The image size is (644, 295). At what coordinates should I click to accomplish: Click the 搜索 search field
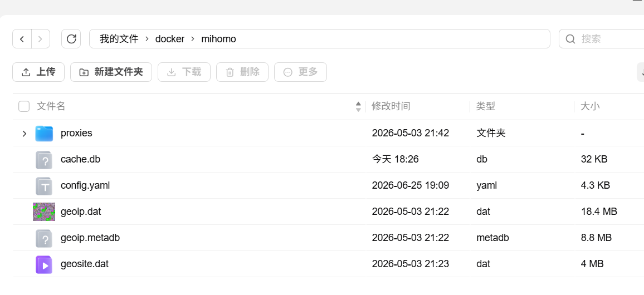tap(601, 39)
